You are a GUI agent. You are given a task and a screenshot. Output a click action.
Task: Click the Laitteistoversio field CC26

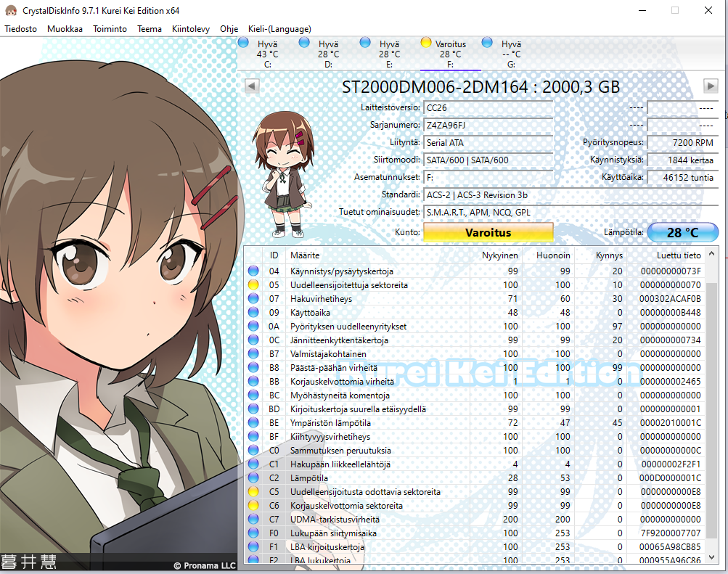click(488, 107)
